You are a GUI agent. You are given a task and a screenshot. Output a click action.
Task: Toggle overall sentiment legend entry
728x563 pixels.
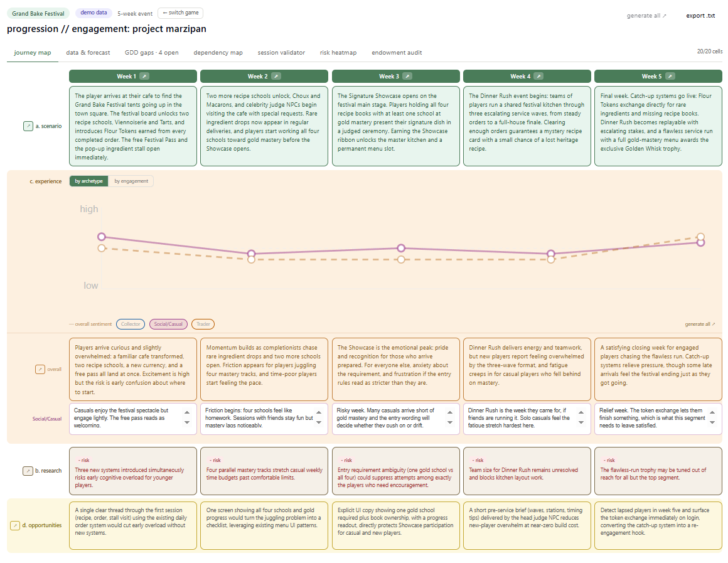coord(90,324)
